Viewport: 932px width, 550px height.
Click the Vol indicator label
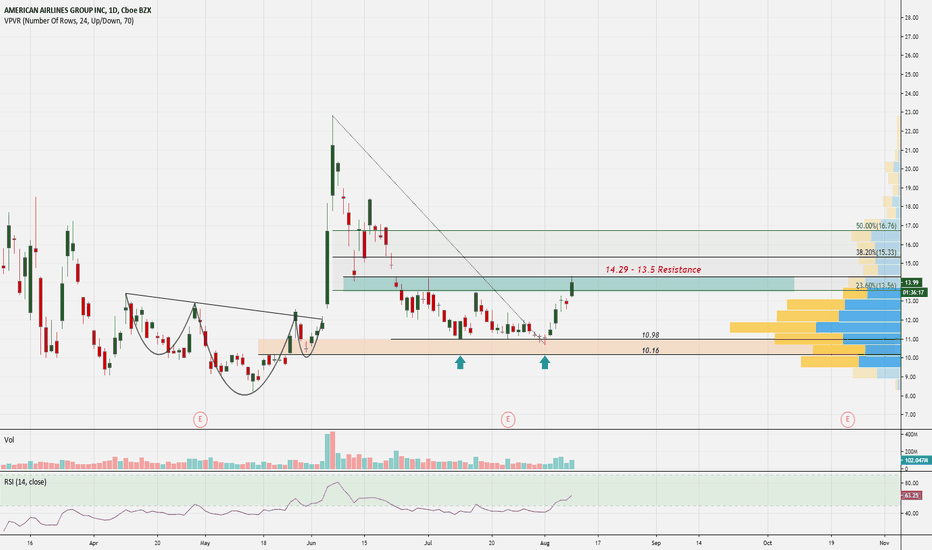(9, 440)
